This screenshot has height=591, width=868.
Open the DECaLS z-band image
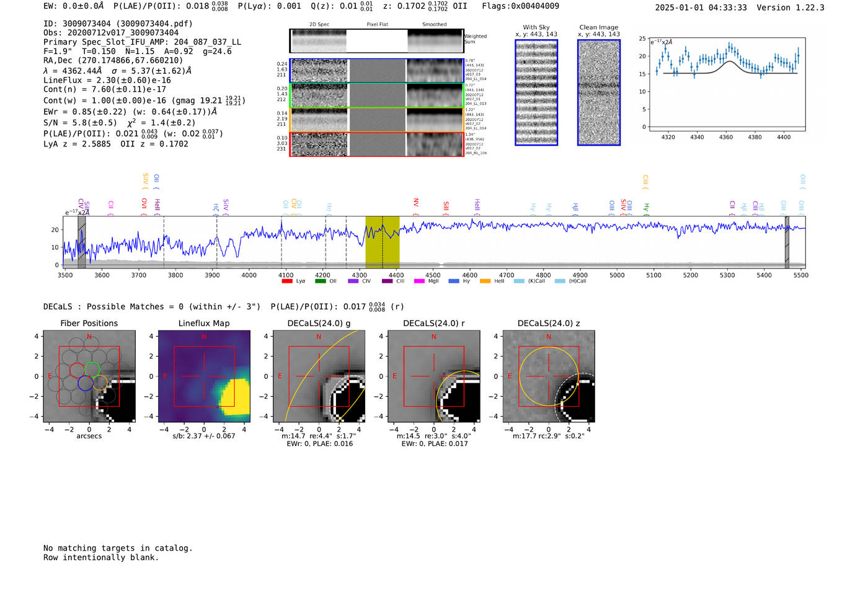click(x=548, y=376)
